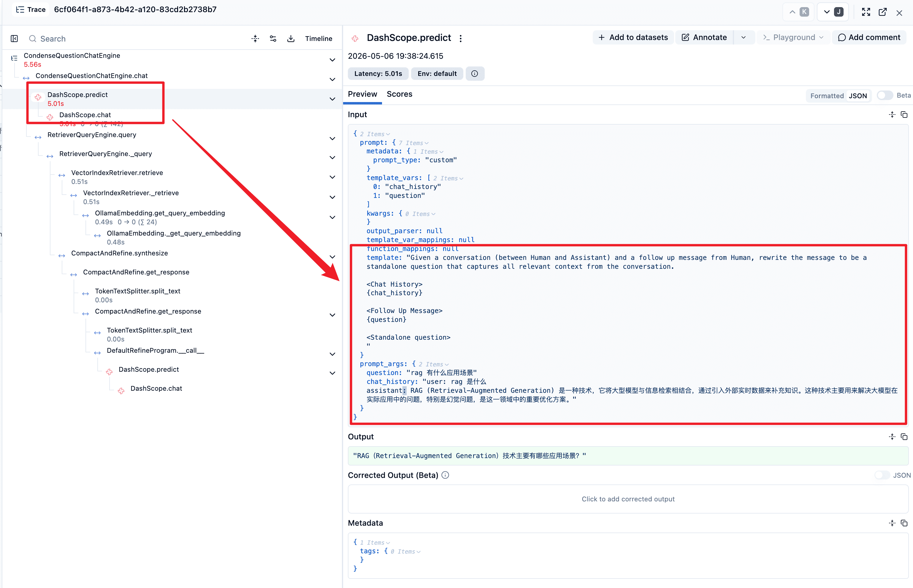The image size is (913, 588).
Task: Click the corrected output input area
Action: pos(628,499)
